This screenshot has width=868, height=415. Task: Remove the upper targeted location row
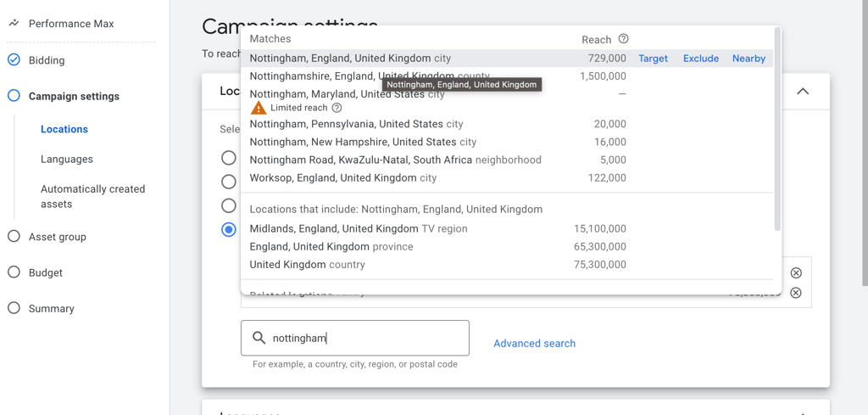pyautogui.click(x=796, y=272)
